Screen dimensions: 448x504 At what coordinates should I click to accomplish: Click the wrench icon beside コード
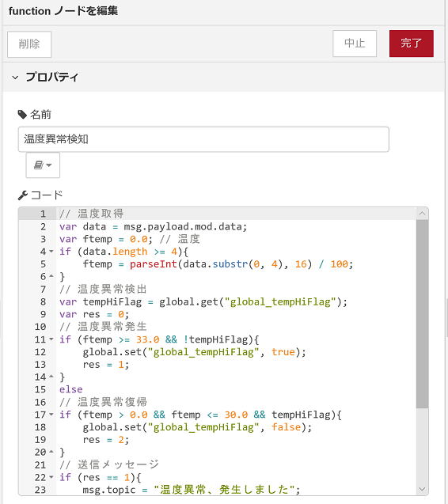click(22, 195)
